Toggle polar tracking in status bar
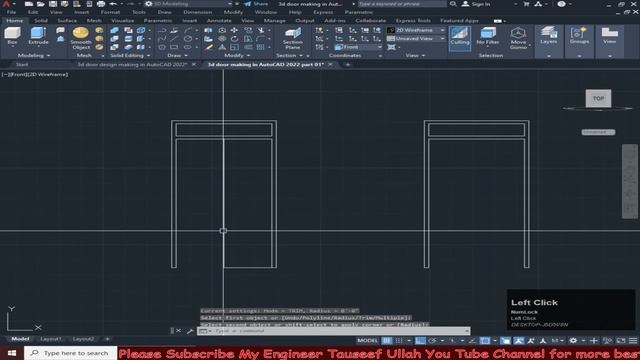 coord(432,340)
